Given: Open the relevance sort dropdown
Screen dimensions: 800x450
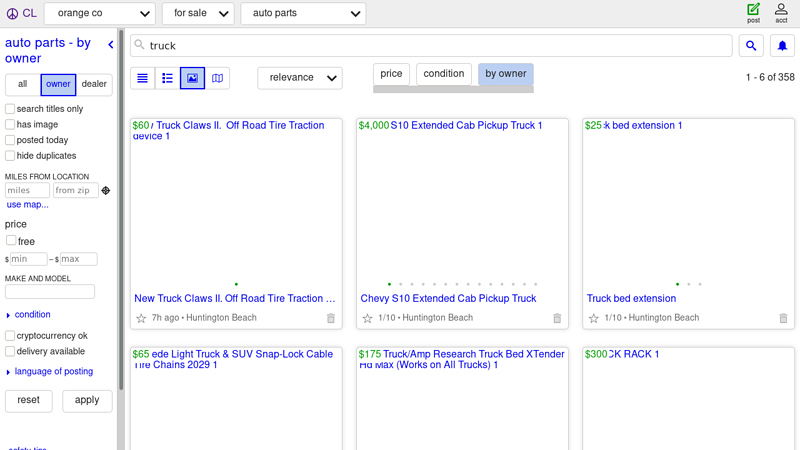Looking at the screenshot, I should [x=300, y=78].
